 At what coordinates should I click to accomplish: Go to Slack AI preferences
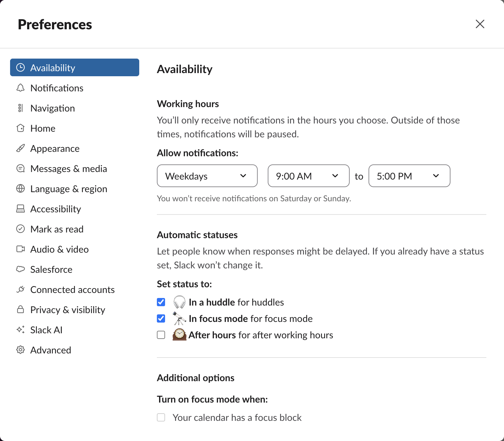75,329
